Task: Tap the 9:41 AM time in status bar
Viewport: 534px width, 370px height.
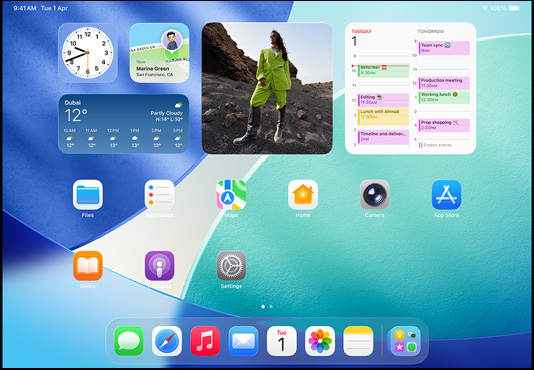Action: tap(25, 8)
